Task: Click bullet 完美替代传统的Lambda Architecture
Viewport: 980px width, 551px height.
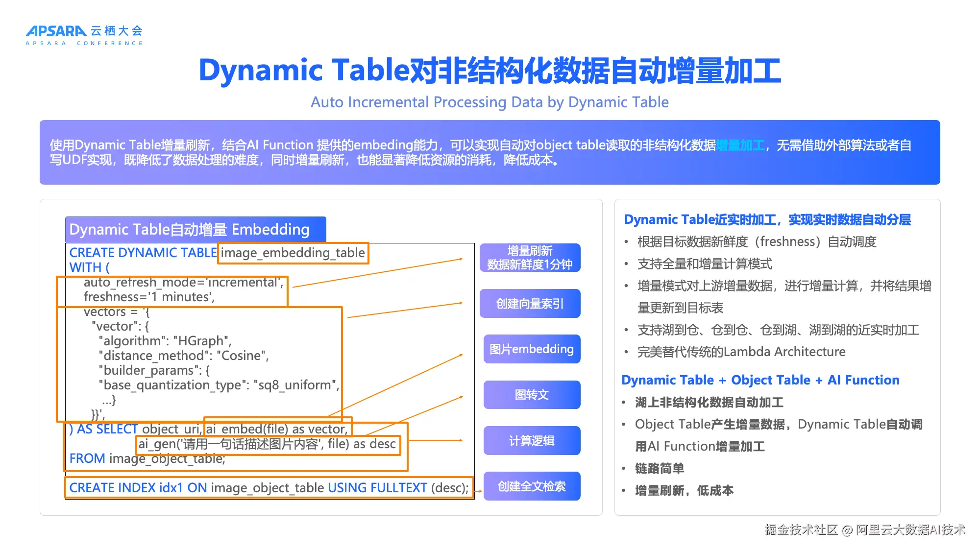Action: point(741,352)
